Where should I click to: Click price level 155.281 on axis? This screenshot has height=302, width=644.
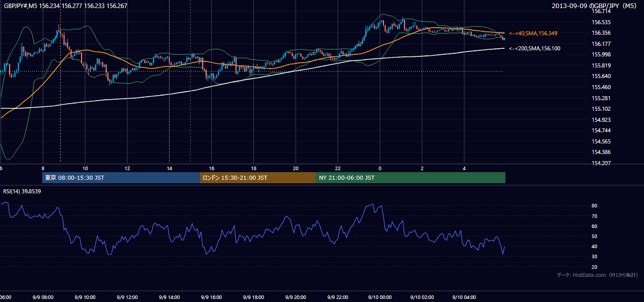(602, 98)
